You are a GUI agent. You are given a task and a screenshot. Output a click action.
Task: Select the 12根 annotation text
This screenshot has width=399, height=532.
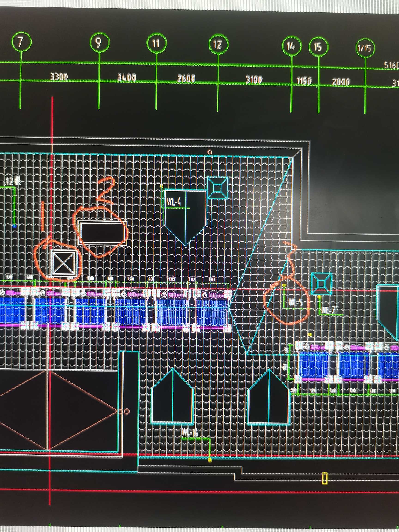[12, 181]
